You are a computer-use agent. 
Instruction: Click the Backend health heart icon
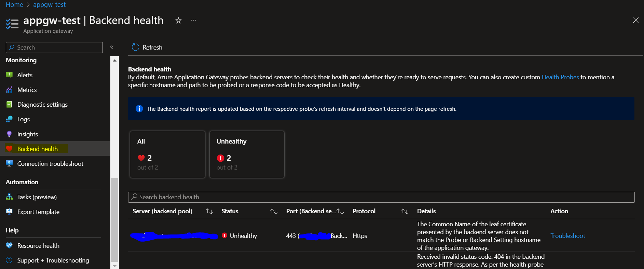[9, 149]
